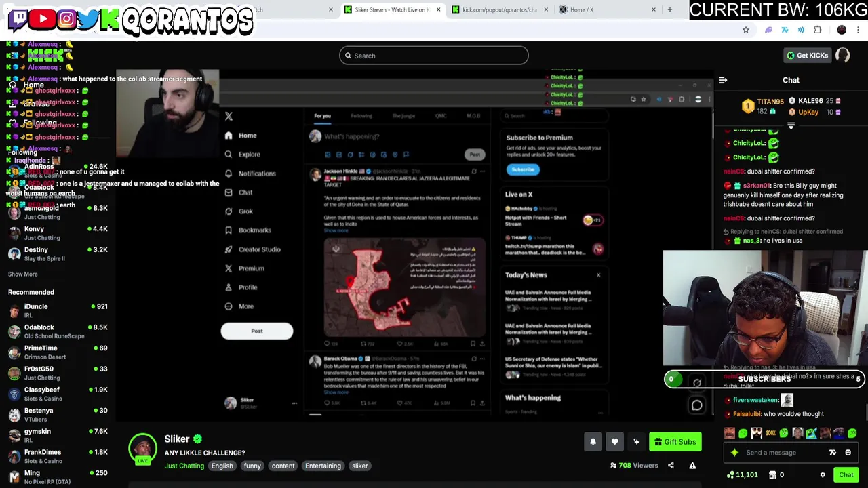The height and width of the screenshot is (488, 868).
Task: Expand Show more in Following sidebar
Action: [23, 274]
